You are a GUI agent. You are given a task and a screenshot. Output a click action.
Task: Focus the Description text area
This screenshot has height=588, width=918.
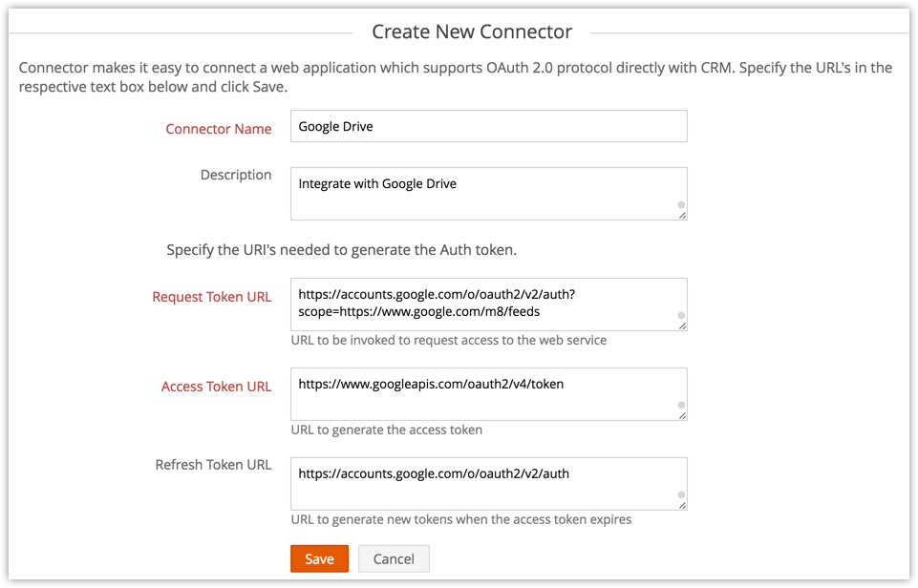click(x=488, y=194)
